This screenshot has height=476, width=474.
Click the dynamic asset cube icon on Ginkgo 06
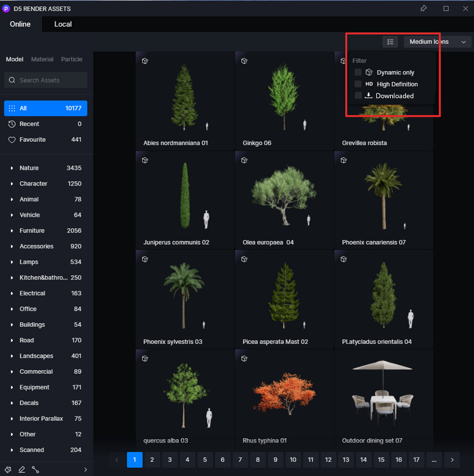(x=244, y=61)
